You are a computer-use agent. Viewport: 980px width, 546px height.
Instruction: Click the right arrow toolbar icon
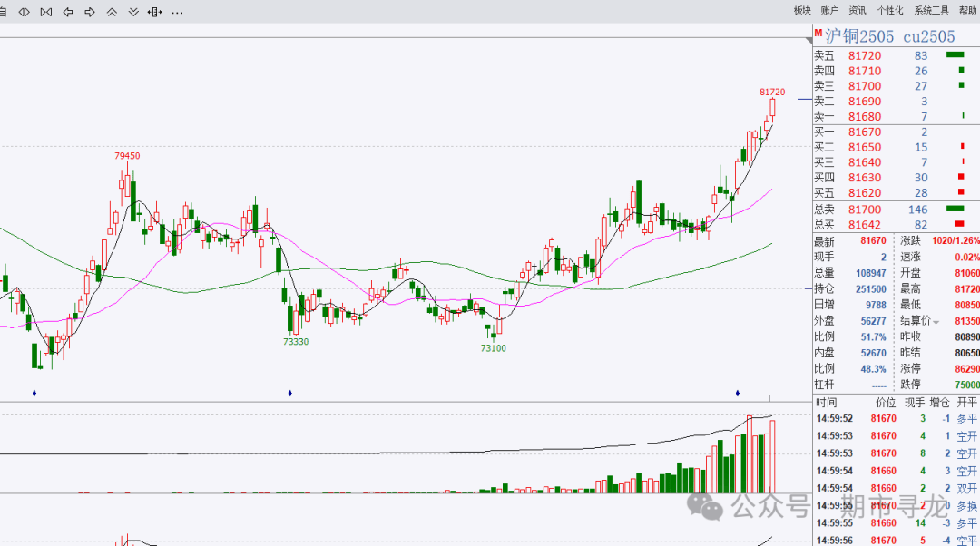(90, 12)
